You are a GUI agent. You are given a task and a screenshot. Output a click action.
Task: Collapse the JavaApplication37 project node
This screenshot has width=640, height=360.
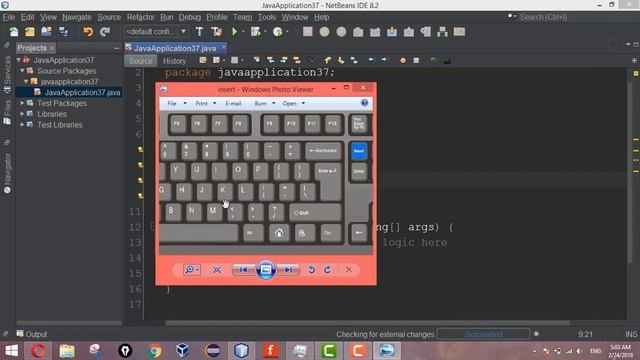tap(19, 60)
